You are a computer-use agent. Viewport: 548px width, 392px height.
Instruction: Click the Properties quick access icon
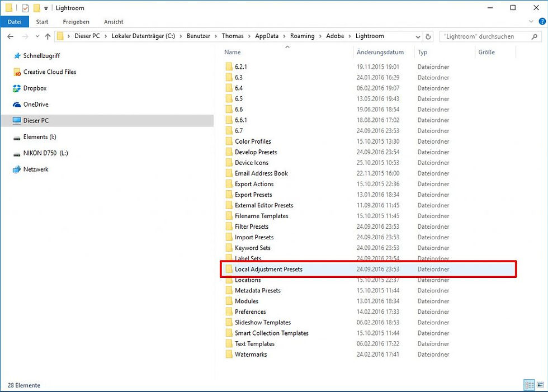point(25,8)
